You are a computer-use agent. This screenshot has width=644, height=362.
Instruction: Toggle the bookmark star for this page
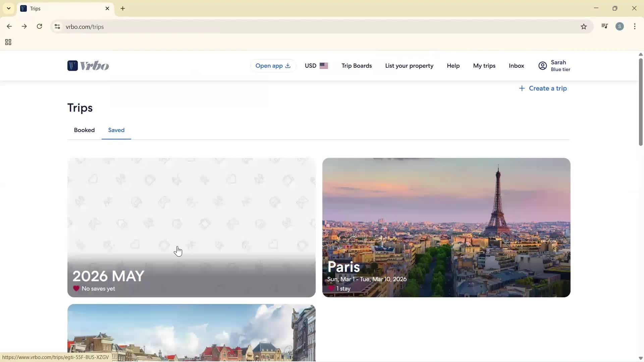(584, 26)
